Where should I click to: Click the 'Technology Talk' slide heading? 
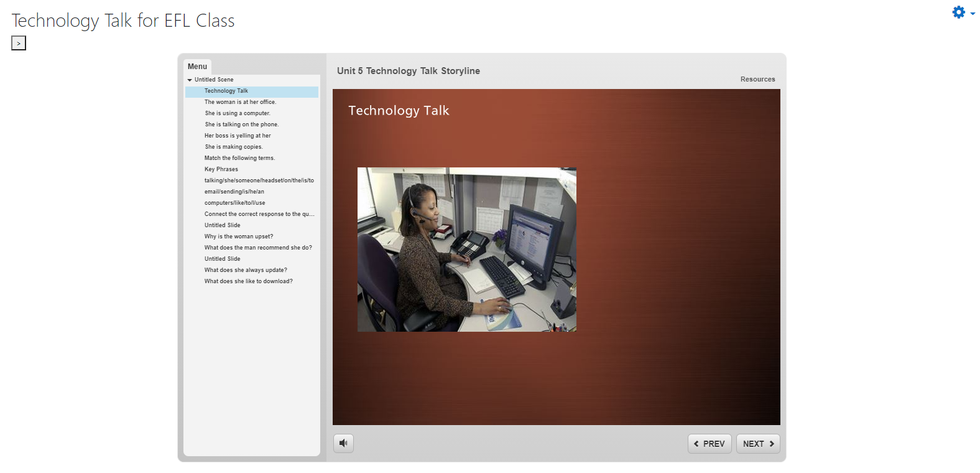399,111
